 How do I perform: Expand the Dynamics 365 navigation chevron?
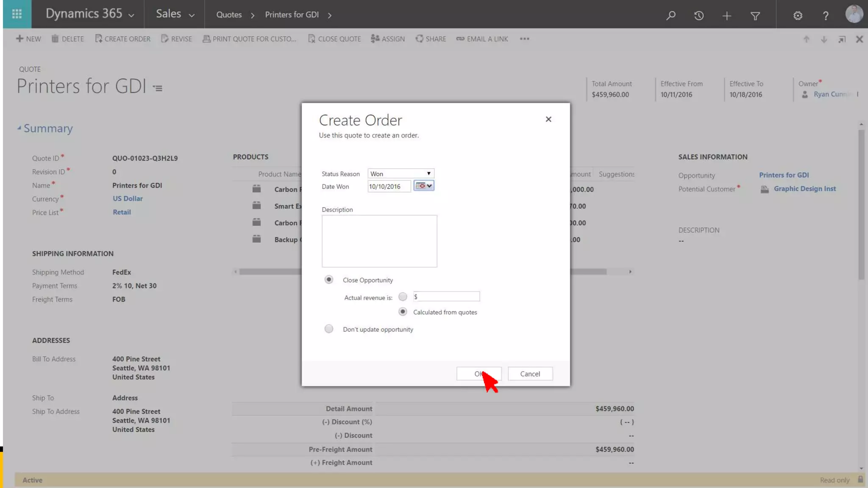tap(131, 15)
